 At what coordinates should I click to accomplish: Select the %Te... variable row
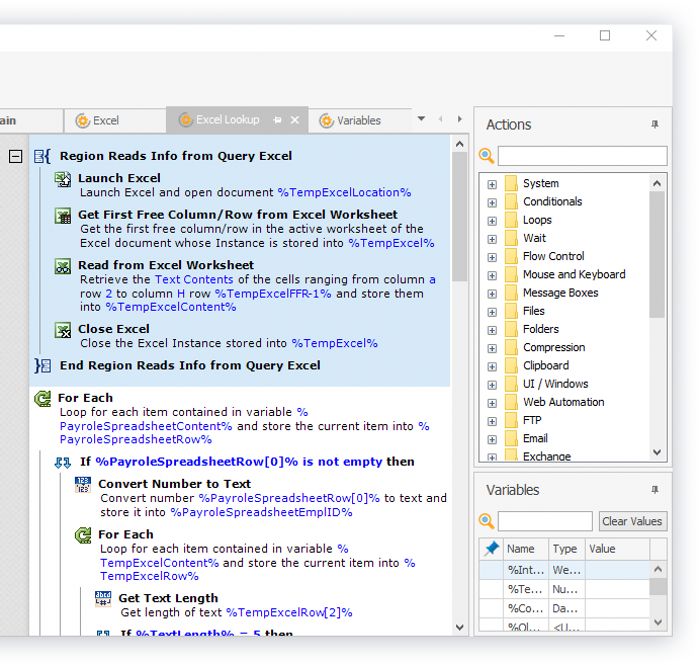(564, 589)
